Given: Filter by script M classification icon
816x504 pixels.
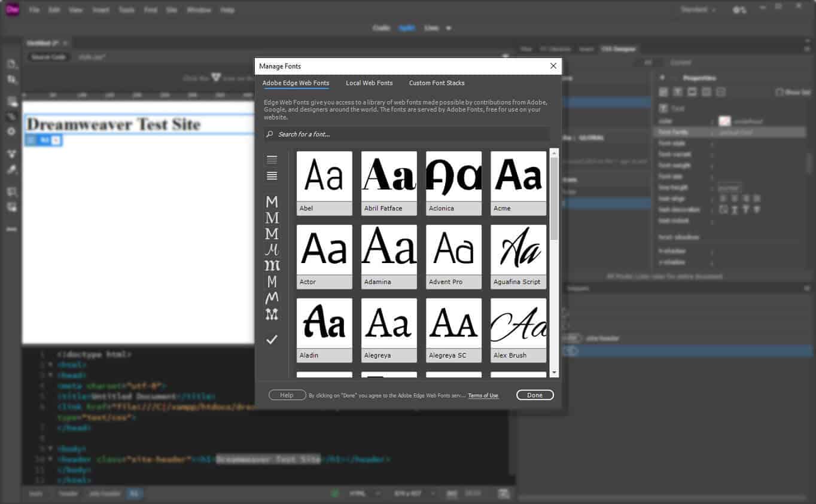Looking at the screenshot, I should click(272, 249).
